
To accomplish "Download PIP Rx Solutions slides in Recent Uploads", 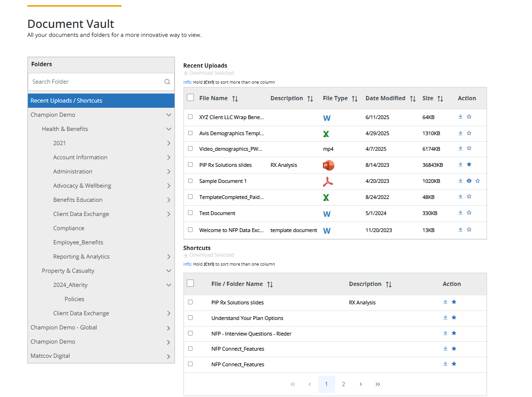I will [x=461, y=164].
